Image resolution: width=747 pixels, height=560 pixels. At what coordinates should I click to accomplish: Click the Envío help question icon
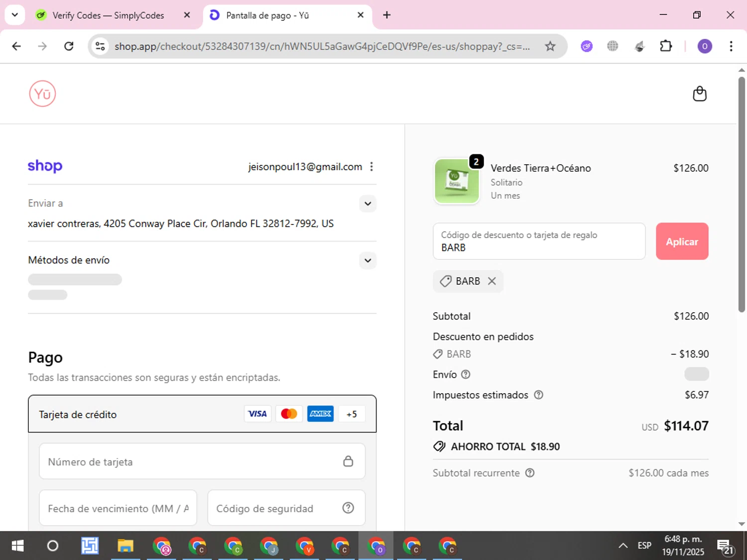pos(466,374)
